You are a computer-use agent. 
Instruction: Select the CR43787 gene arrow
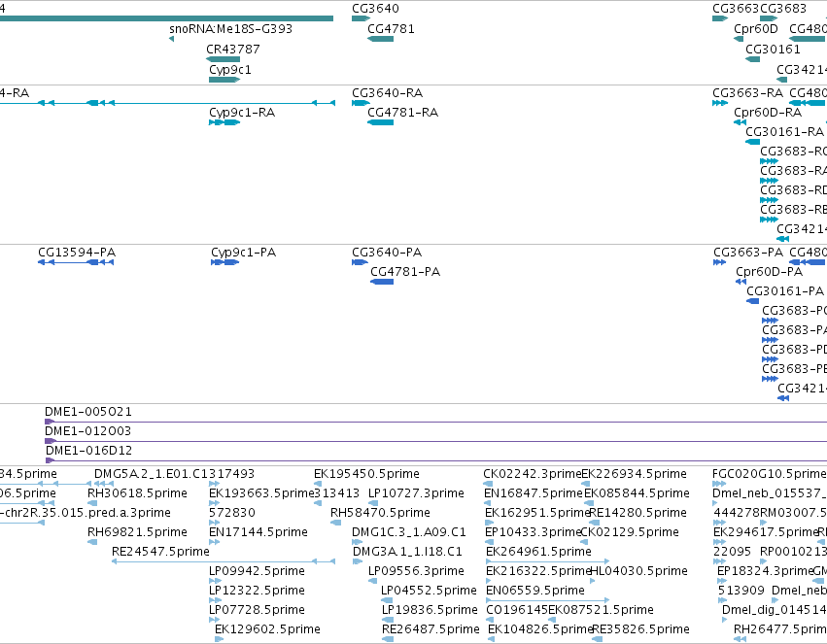[x=223, y=59]
